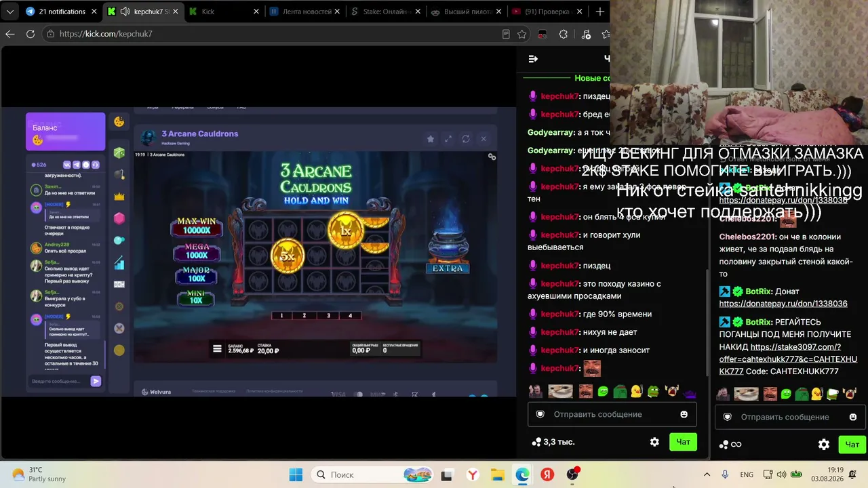Open the lower donatepay.ru donation link
Screen dimensions: 868x488
coord(783,304)
